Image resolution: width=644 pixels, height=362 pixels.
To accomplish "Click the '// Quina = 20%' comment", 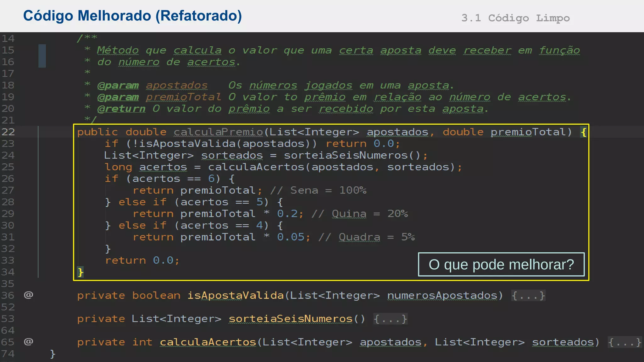I will (360, 214).
